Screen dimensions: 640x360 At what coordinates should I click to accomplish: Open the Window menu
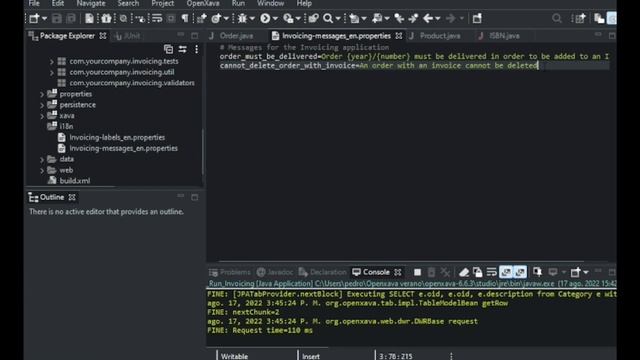(x=270, y=4)
